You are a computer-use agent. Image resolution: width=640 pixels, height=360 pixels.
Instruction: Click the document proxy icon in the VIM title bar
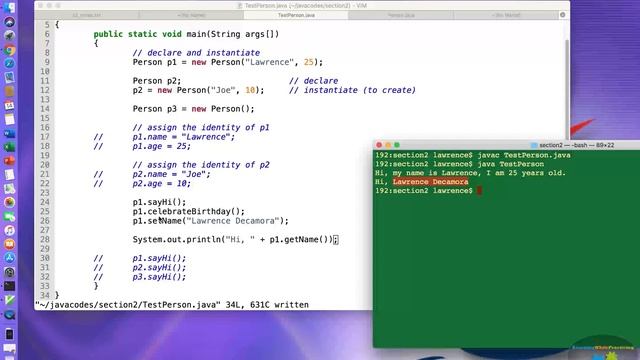(240, 5)
